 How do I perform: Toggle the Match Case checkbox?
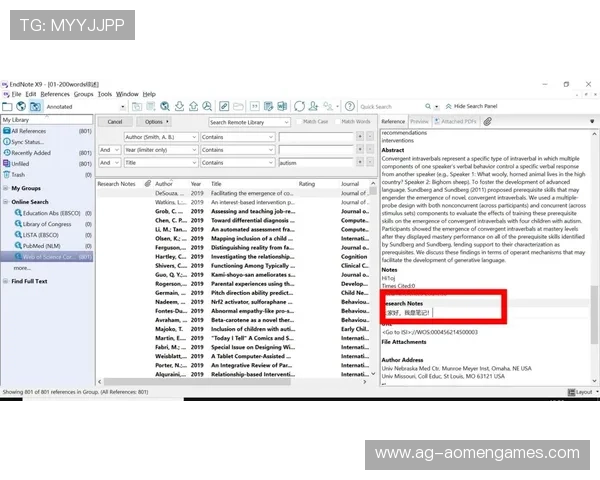[297, 121]
